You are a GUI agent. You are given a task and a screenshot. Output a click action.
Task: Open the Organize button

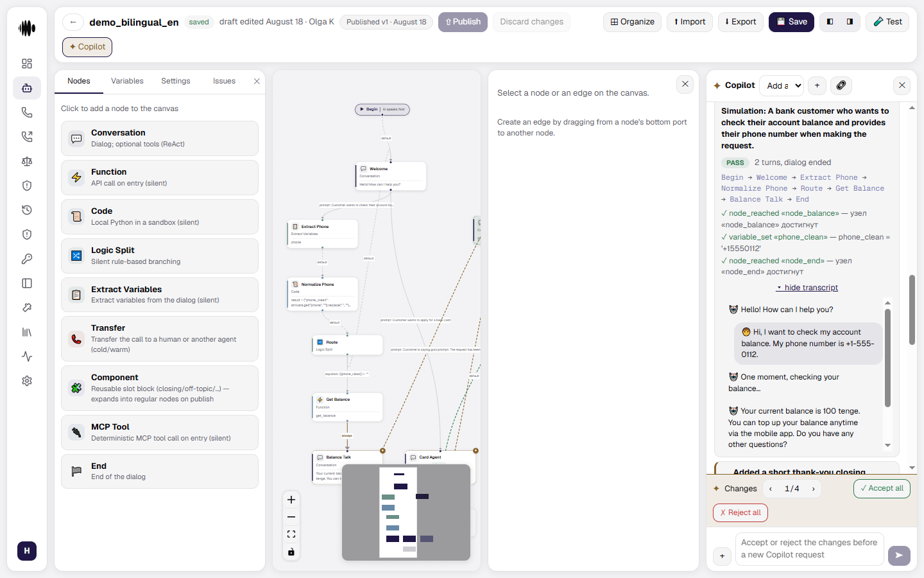click(x=632, y=22)
